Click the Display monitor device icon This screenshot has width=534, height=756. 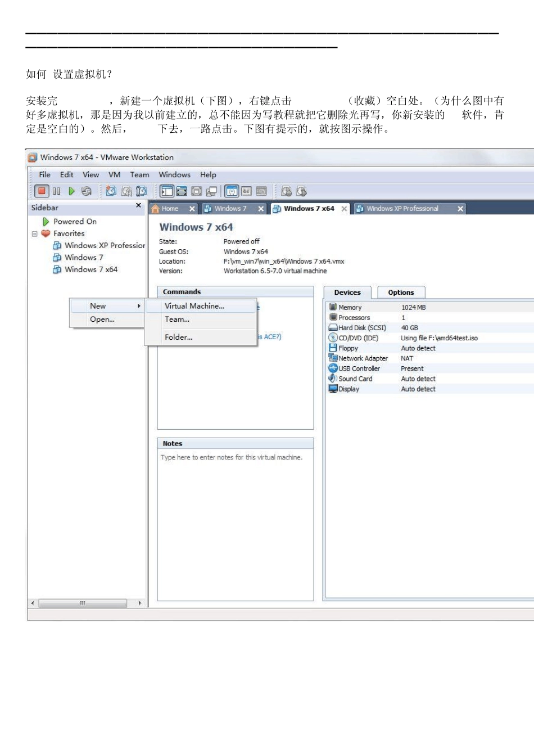pos(333,389)
